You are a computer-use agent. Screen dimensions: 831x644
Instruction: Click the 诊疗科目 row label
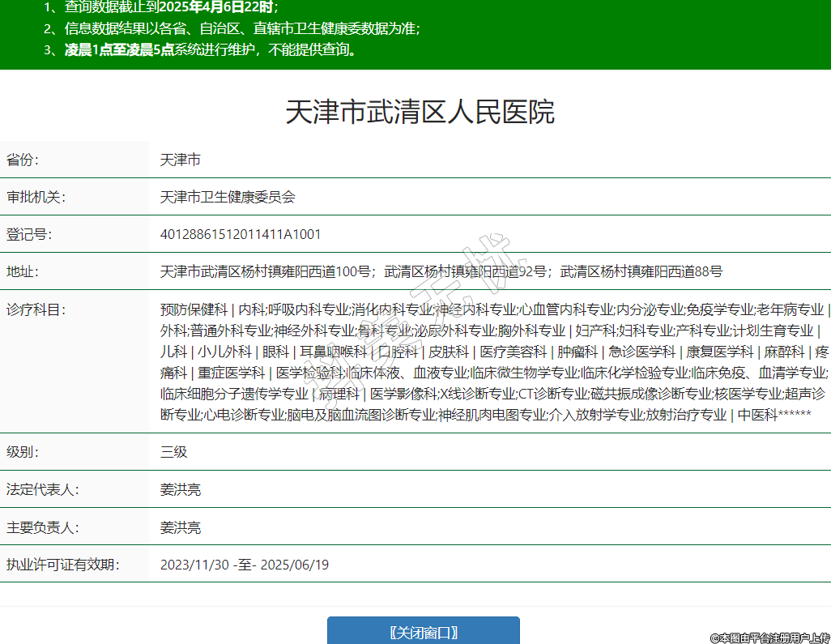pos(36,309)
